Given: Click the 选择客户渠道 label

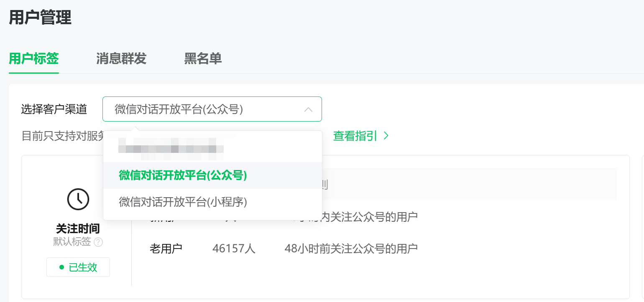Looking at the screenshot, I should [54, 109].
